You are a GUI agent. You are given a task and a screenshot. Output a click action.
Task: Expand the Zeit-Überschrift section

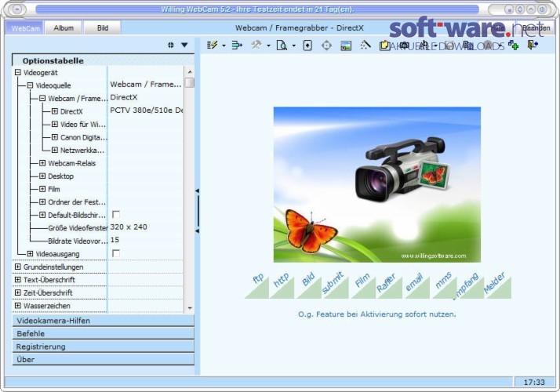click(x=18, y=292)
